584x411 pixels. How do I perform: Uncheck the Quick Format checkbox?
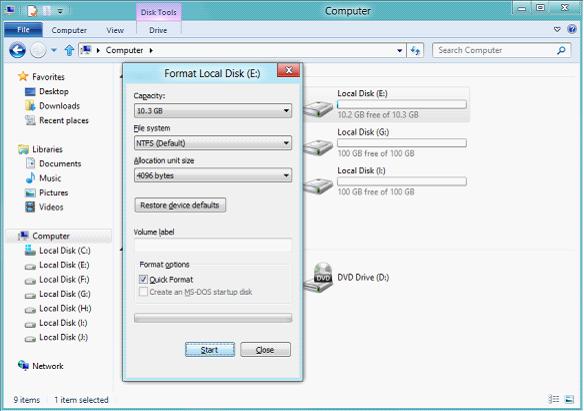pyautogui.click(x=143, y=279)
